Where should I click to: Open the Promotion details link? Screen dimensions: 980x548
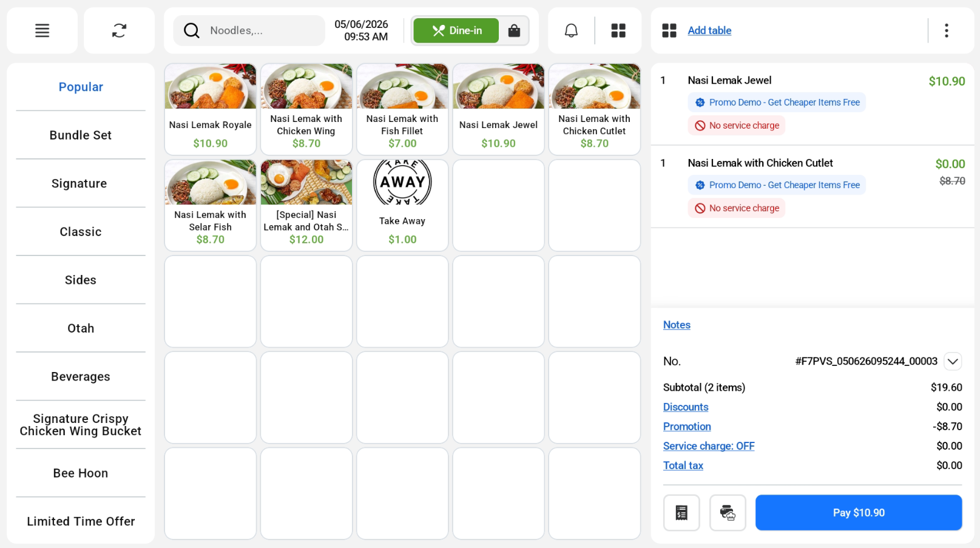[x=687, y=427]
